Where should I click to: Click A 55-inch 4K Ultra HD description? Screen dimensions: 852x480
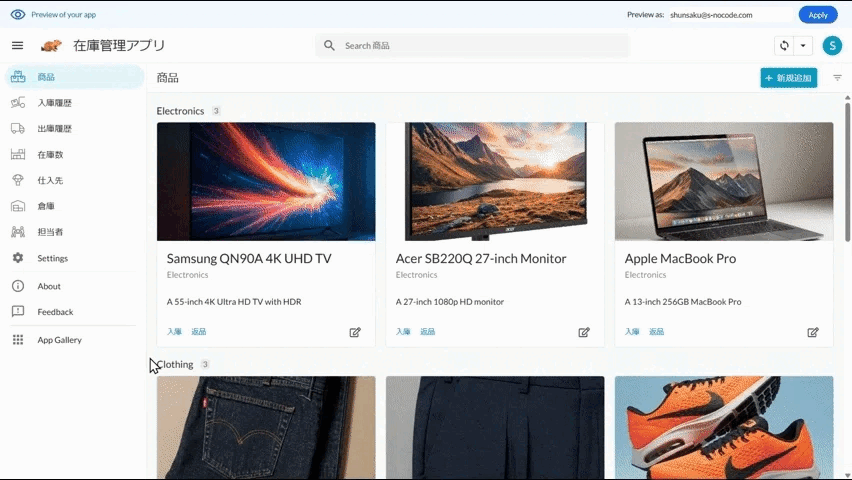click(234, 302)
